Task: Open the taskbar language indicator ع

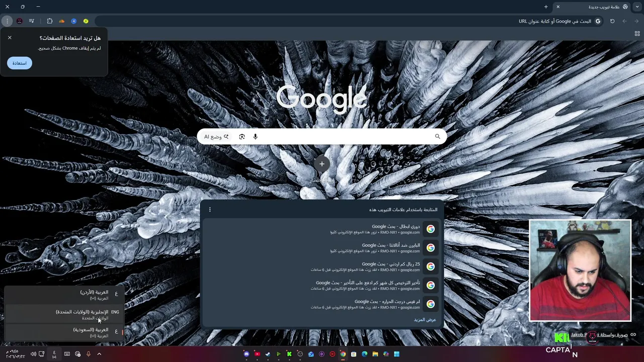Action: 54,354
